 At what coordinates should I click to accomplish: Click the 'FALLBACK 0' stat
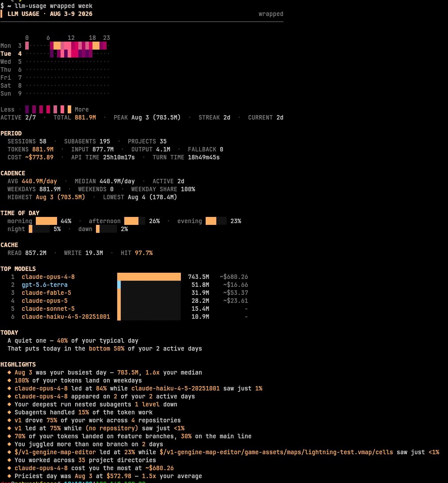point(206,149)
